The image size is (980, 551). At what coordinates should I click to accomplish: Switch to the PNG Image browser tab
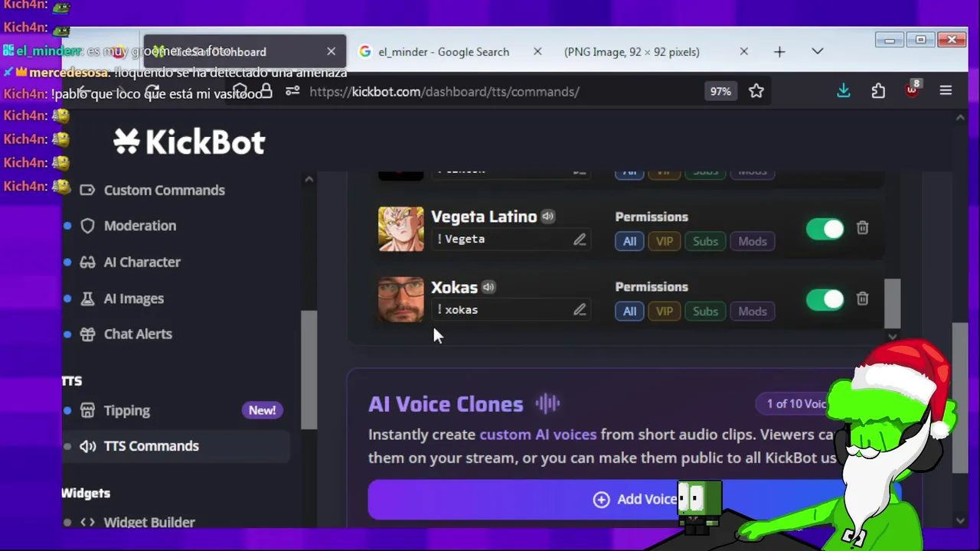(632, 52)
